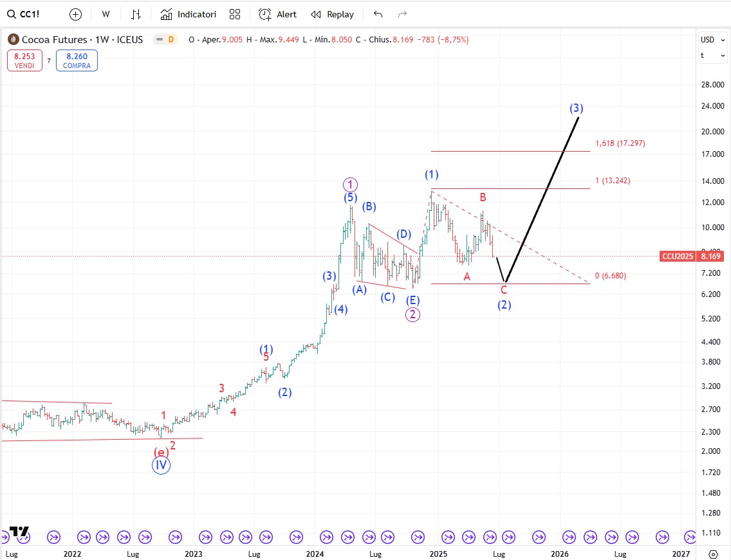Click the COMPRA buy button at 8.260

click(x=77, y=60)
